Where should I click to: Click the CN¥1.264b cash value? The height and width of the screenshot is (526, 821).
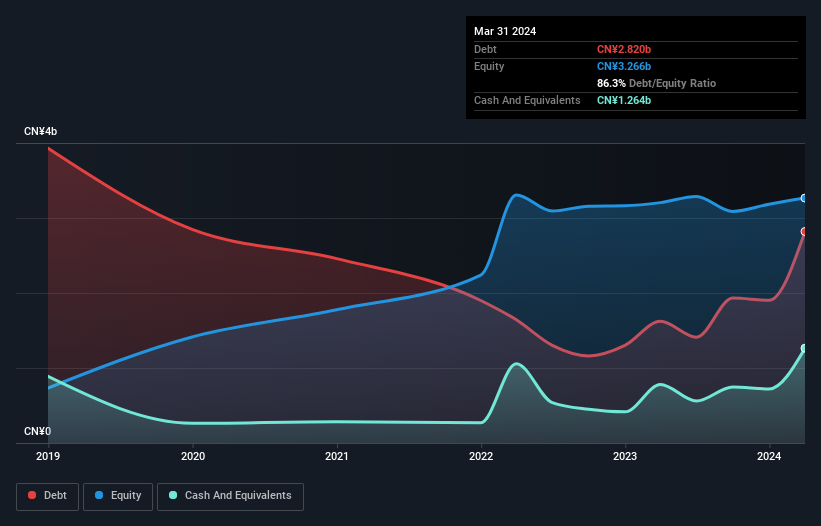pos(624,100)
